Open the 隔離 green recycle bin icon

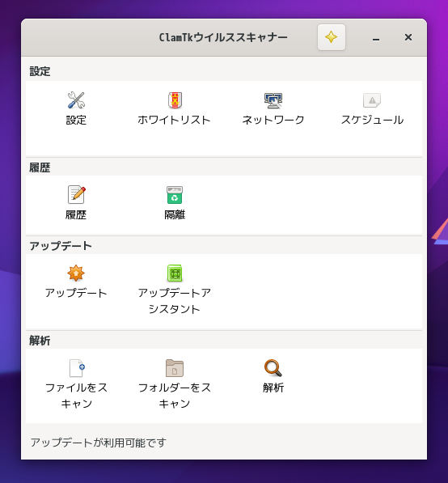click(x=175, y=195)
